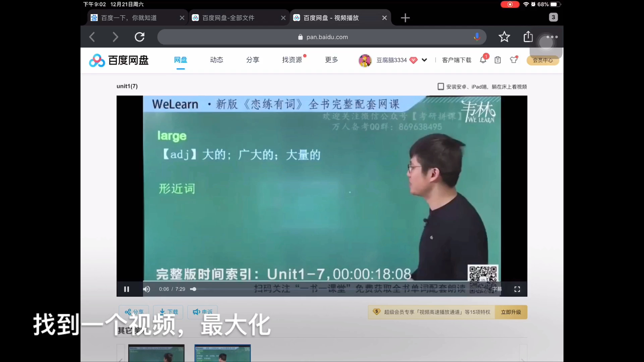644x362 pixels.
Task: Click the 分享 button below video
Action: (134, 312)
